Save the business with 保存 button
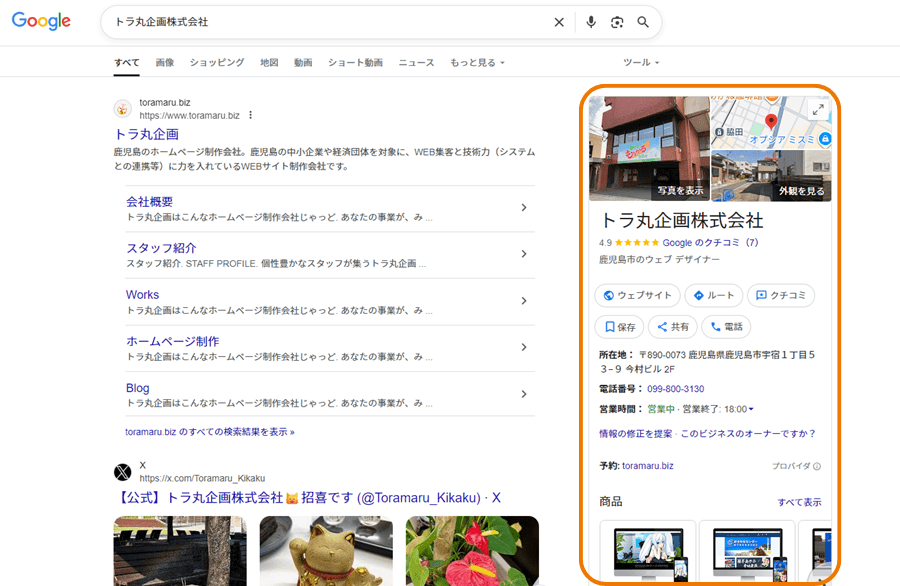Image resolution: width=900 pixels, height=586 pixels. click(619, 327)
